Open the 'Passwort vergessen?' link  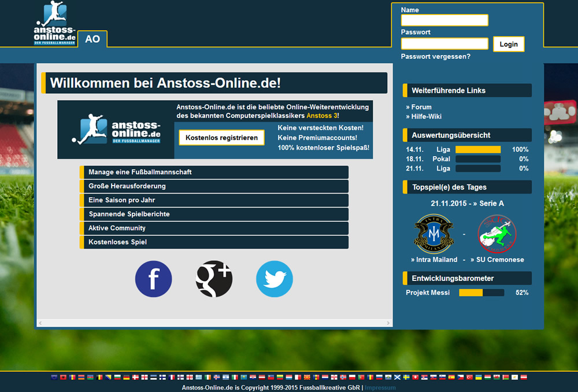435,57
